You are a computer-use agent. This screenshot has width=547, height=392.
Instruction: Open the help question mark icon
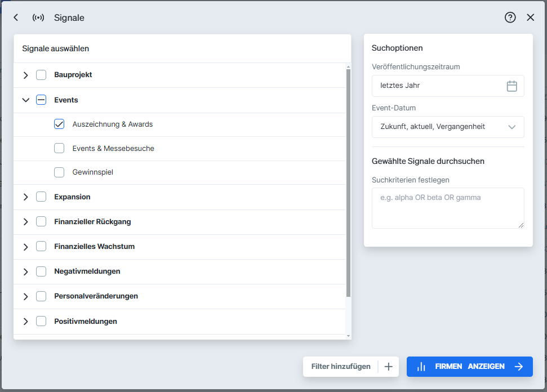click(510, 17)
